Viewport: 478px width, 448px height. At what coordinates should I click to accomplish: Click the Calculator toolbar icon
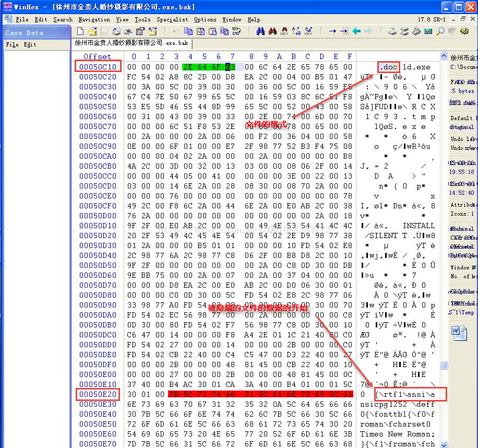(428, 31)
